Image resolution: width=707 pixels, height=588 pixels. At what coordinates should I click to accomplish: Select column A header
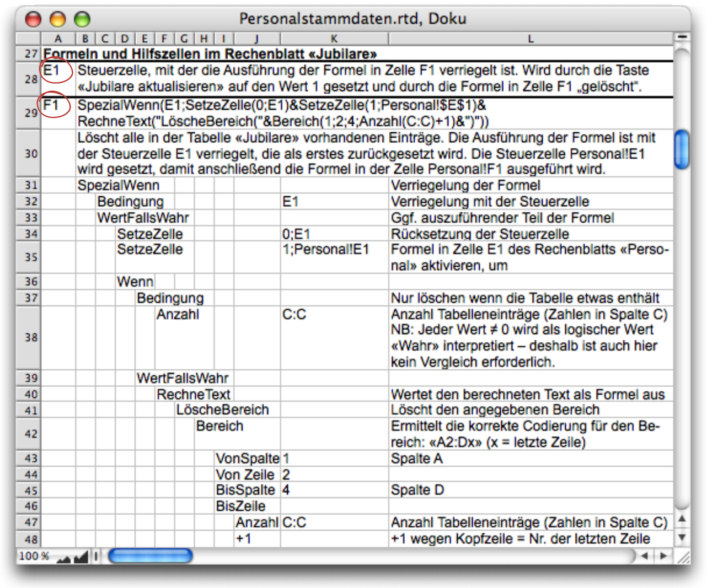58,39
